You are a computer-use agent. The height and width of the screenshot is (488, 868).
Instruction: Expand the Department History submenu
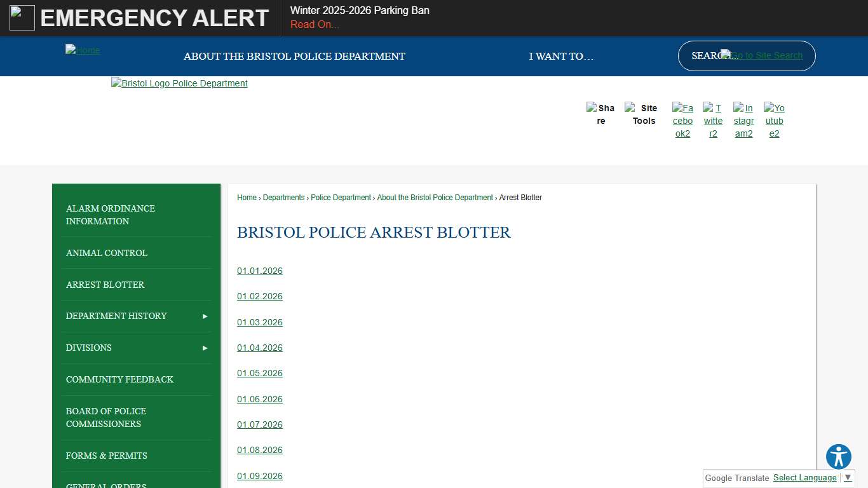coord(205,316)
